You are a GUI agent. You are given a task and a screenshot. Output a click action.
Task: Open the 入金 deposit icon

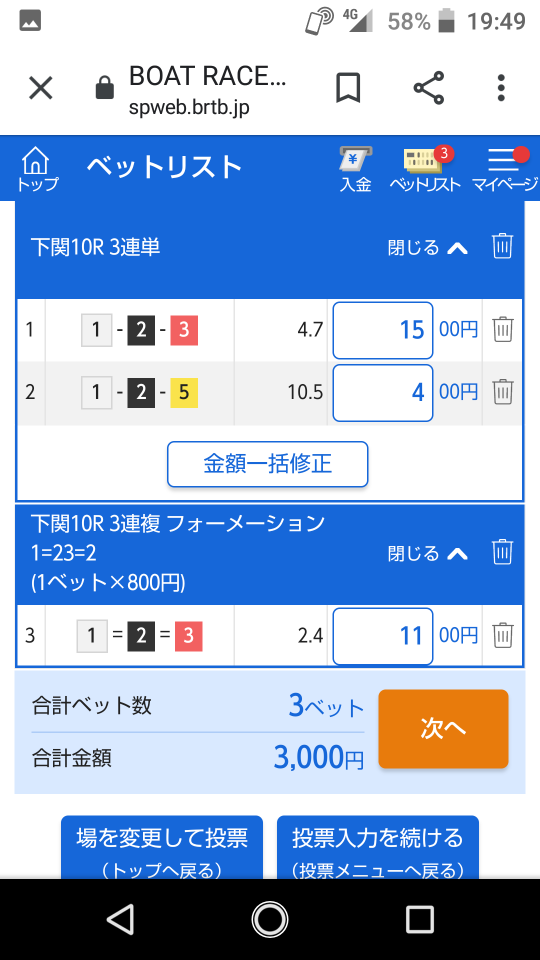(356, 170)
